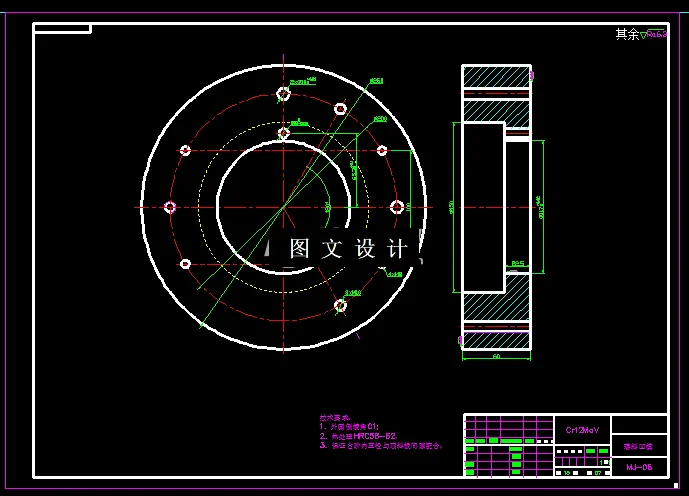
Task: Click the R2.5 radius label in section view
Action: pyautogui.click(x=518, y=263)
